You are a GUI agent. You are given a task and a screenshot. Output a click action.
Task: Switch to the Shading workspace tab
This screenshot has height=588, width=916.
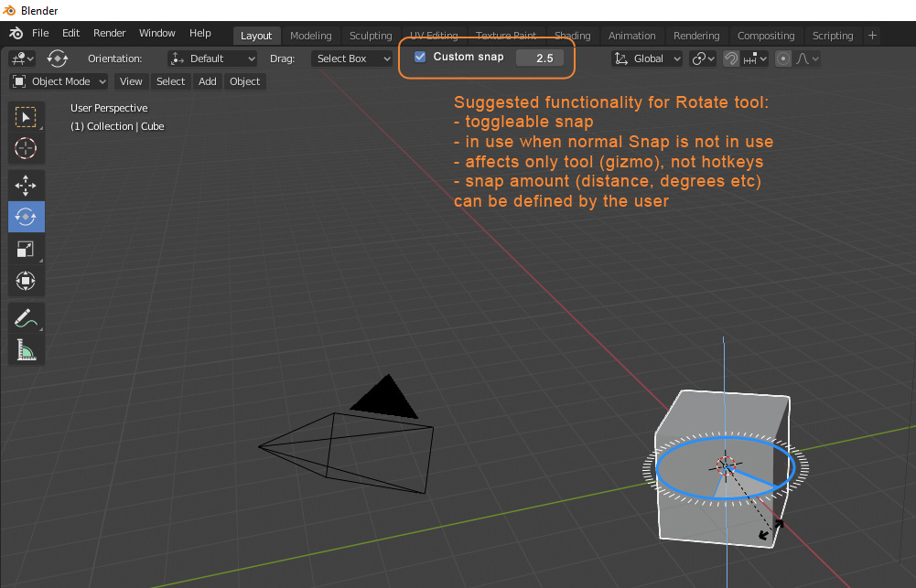(x=572, y=36)
